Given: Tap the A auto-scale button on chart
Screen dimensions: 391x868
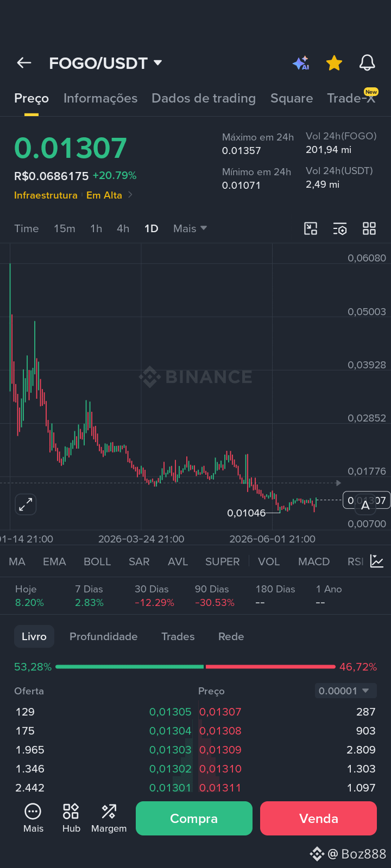Looking at the screenshot, I should [x=365, y=506].
